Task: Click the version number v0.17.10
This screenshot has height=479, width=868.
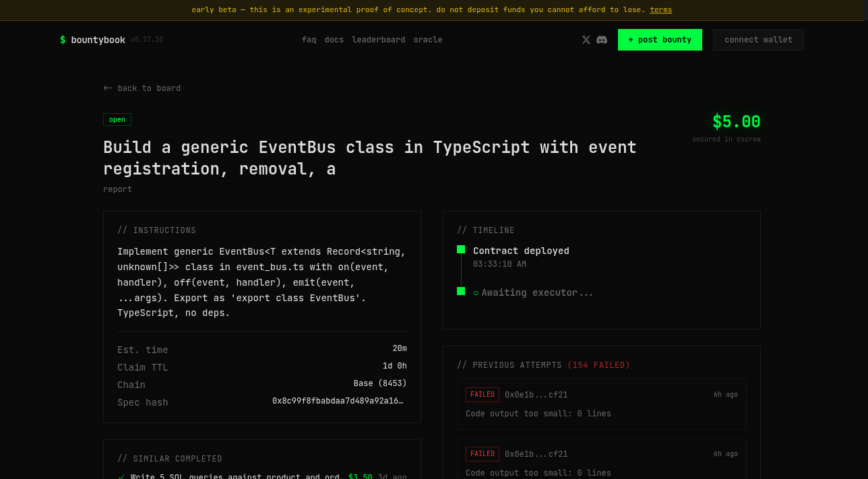Action: pos(147,40)
